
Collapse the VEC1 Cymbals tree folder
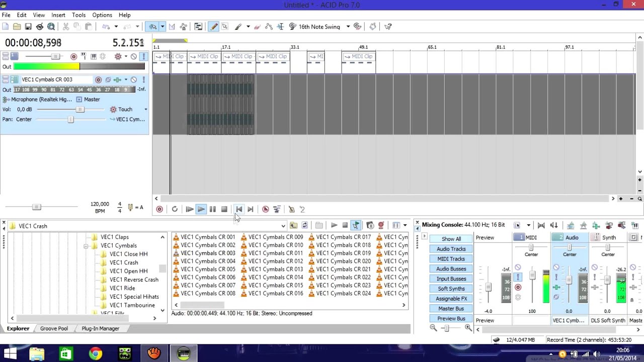86,246
